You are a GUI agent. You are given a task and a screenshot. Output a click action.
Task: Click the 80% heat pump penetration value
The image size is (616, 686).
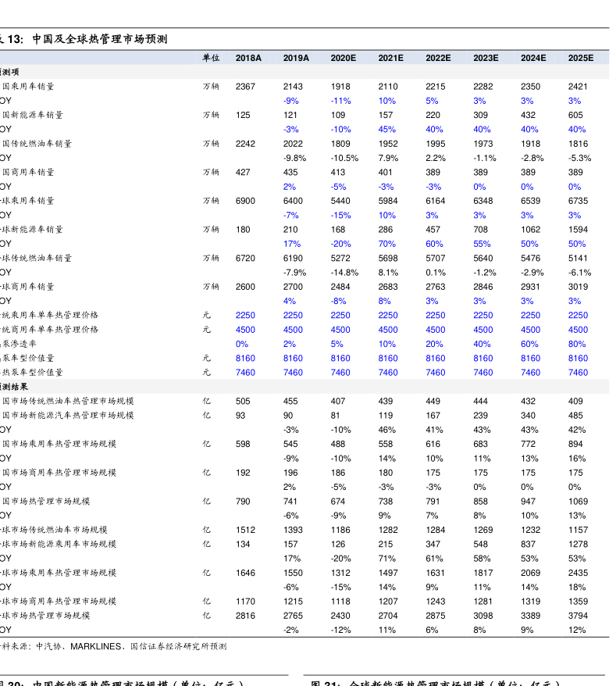pyautogui.click(x=577, y=344)
